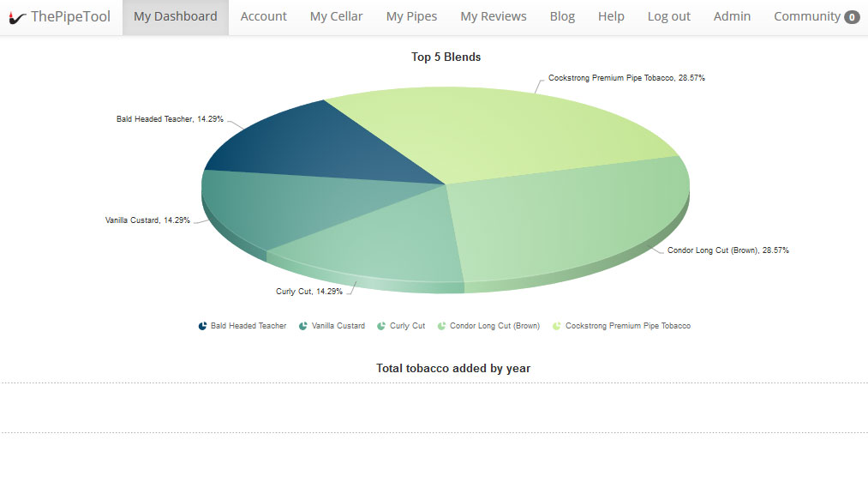868x482 pixels.
Task: Toggle Cockstrong Premium Pipe Tobacco legend label
Action: (x=628, y=326)
